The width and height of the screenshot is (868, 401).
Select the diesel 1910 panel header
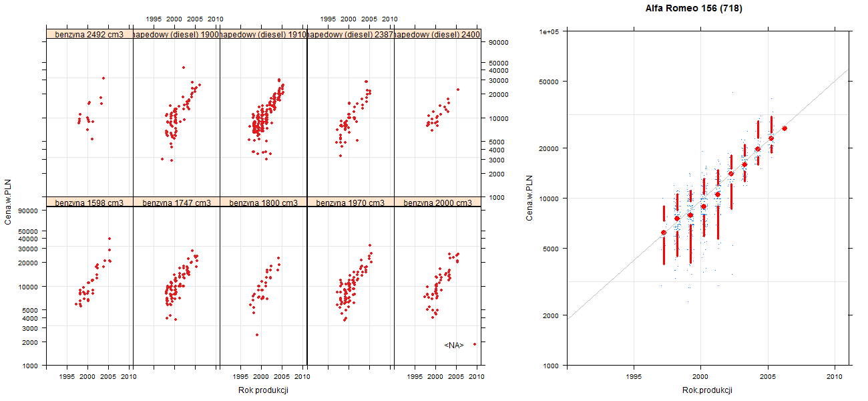[263, 34]
